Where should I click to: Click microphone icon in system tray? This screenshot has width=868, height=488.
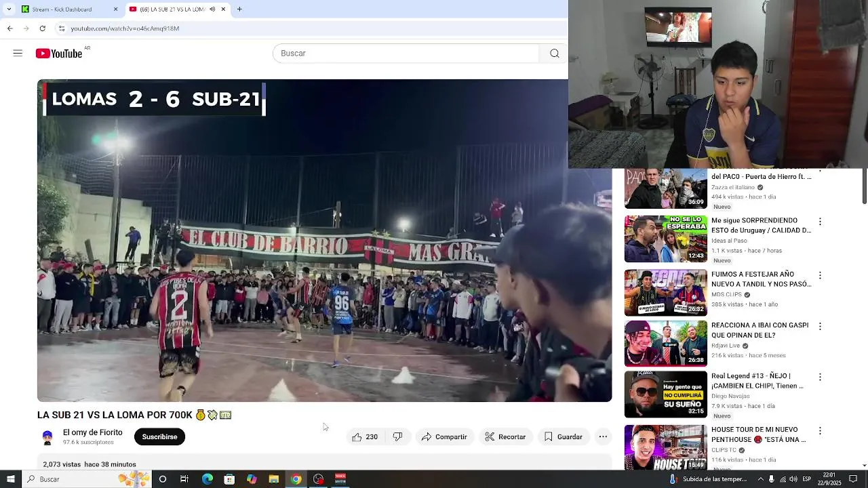pyautogui.click(x=771, y=479)
